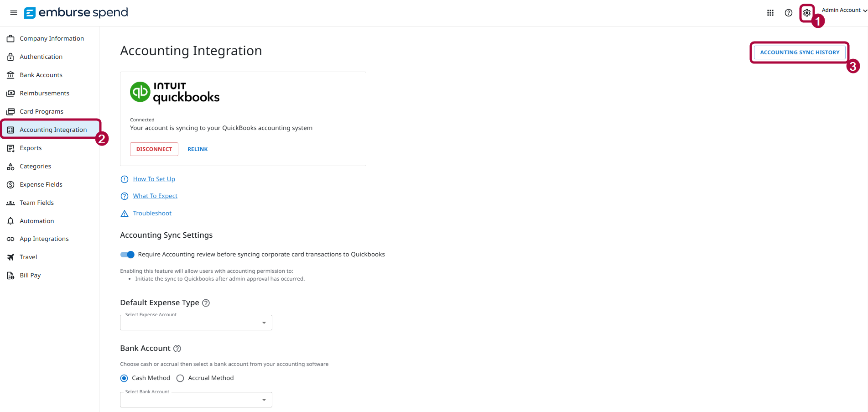868x412 pixels.
Task: Disable Require Accounting review toggle
Action: point(127,255)
